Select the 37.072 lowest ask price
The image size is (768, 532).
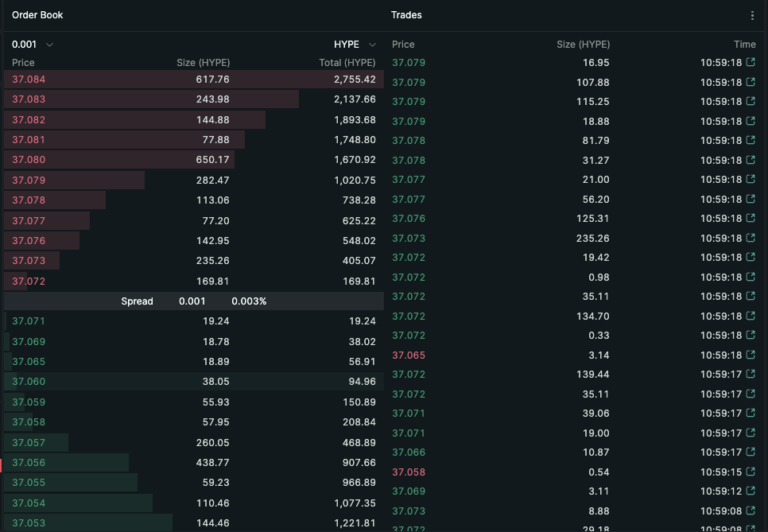(x=29, y=281)
